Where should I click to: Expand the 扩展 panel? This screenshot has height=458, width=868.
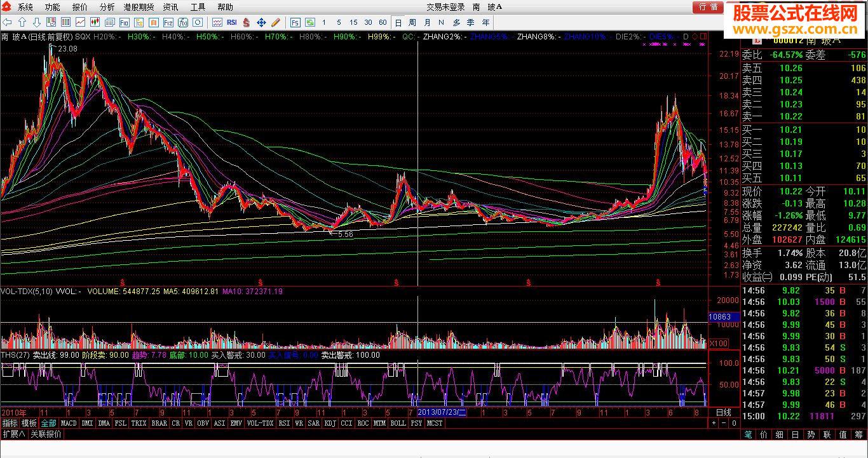pyautogui.click(x=14, y=434)
